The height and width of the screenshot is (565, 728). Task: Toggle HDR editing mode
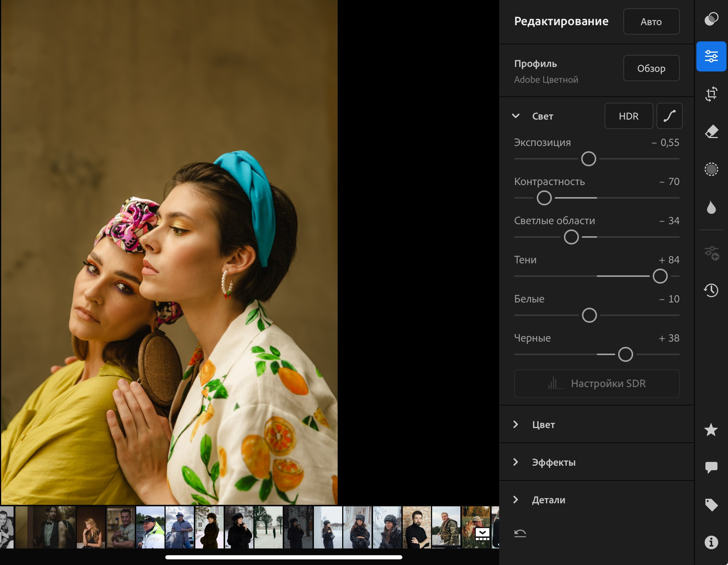coord(628,116)
